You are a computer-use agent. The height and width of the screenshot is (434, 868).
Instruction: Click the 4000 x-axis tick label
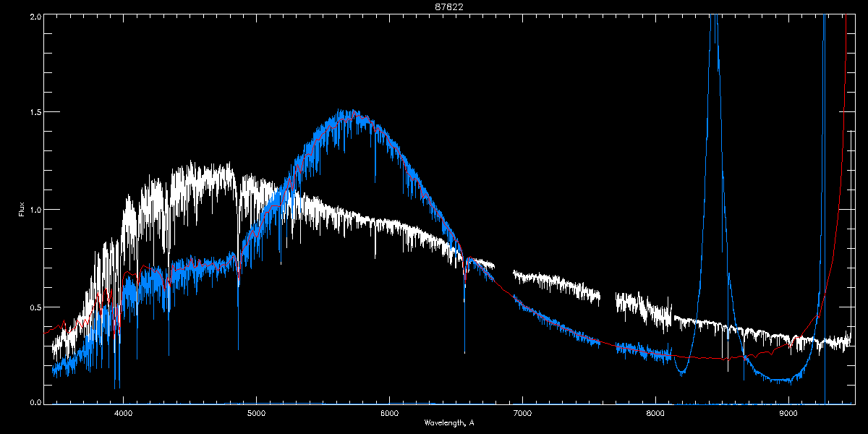pos(123,413)
